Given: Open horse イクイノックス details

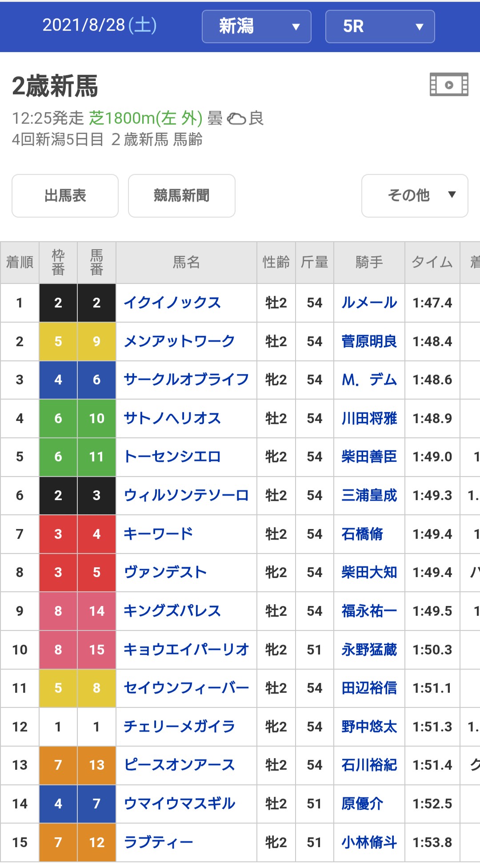Looking at the screenshot, I should [172, 303].
